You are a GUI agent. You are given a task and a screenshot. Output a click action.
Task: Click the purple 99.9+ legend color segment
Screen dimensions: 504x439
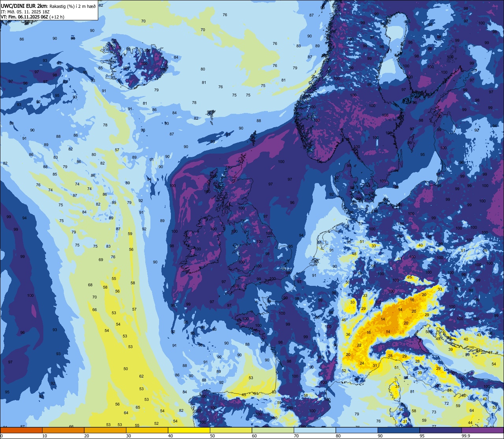(x=483, y=430)
